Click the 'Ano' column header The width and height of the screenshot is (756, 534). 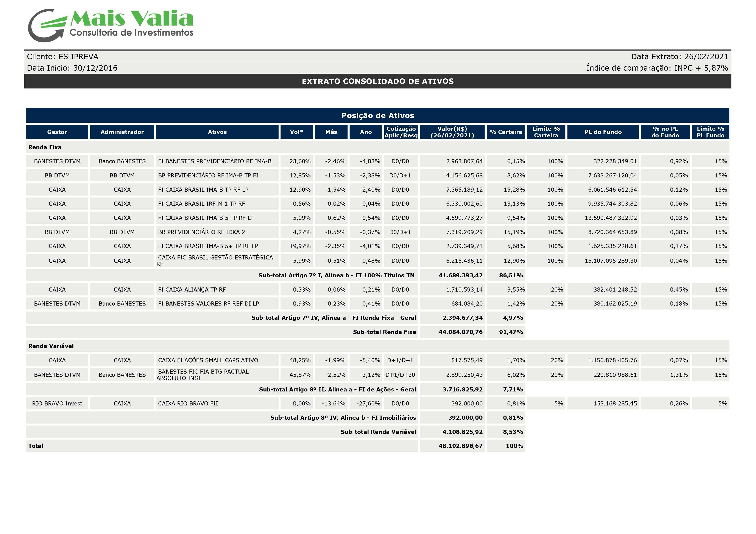[x=366, y=132]
